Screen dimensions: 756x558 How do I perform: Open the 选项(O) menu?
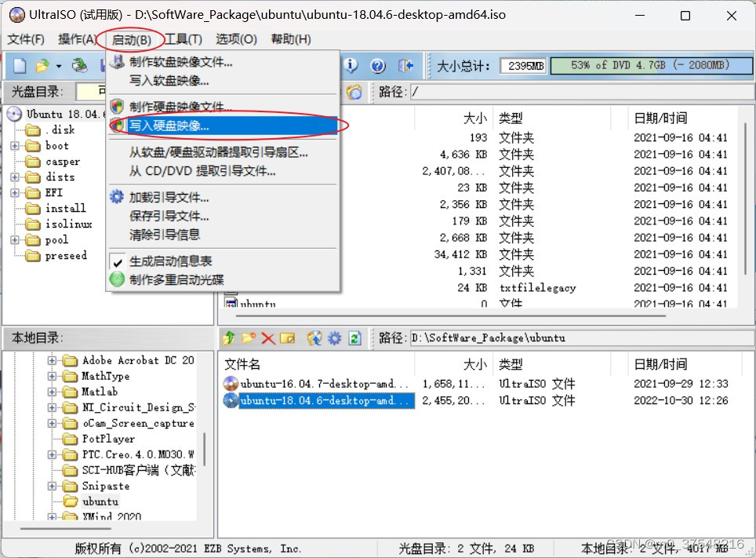(236, 39)
